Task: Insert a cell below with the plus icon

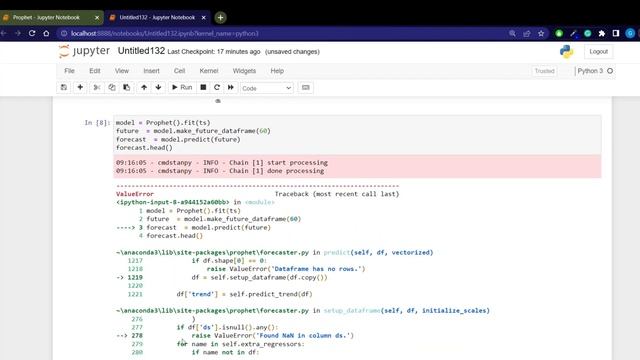Action: pos(80,87)
